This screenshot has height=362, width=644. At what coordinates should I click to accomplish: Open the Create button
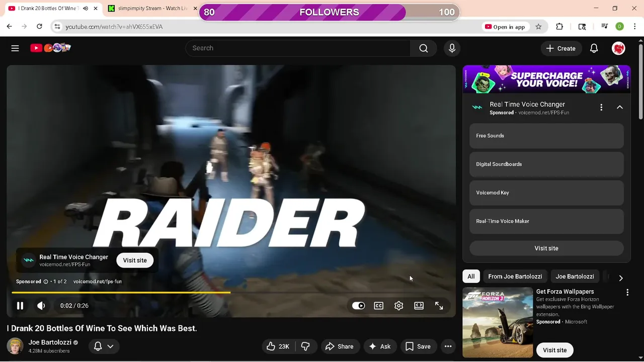pos(561,48)
